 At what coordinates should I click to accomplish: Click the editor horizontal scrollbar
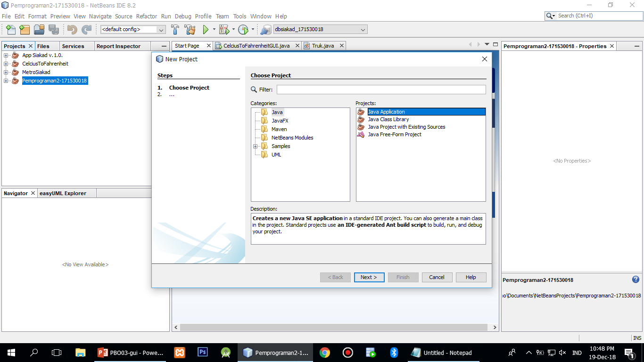[x=334, y=327]
